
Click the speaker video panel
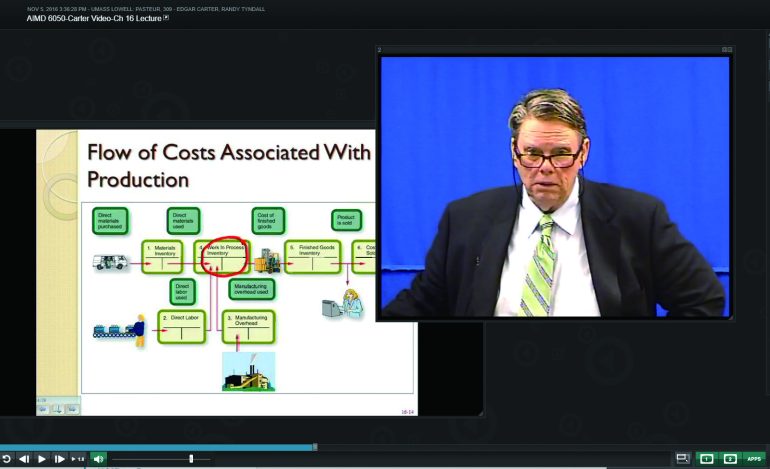554,185
